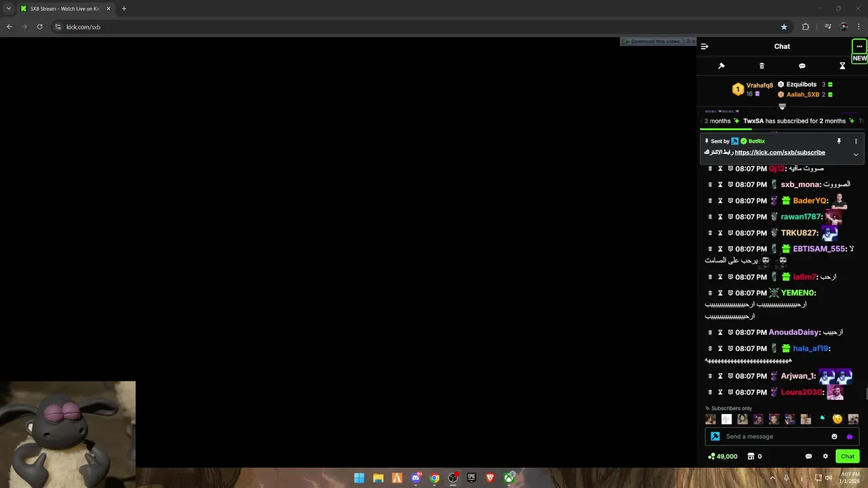Open username EBTISAM_555 in chat
Viewport: 868px width, 488px height.
pos(819,249)
